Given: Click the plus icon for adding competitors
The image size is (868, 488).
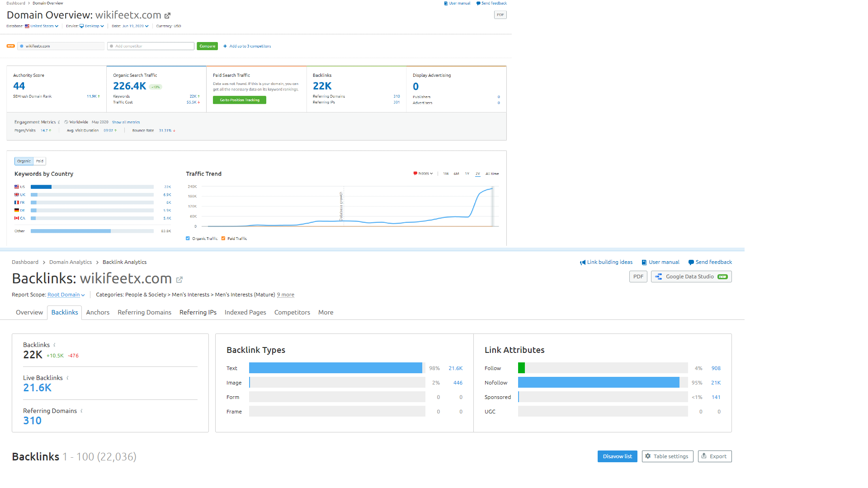Looking at the screenshot, I should click(x=225, y=46).
